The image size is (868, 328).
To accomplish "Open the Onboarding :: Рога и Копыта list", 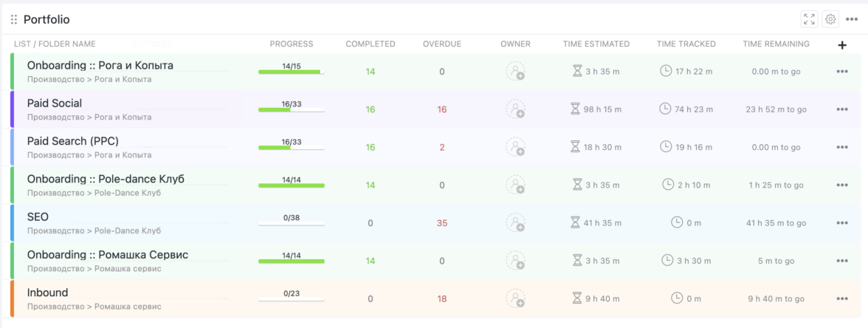I will [100, 65].
